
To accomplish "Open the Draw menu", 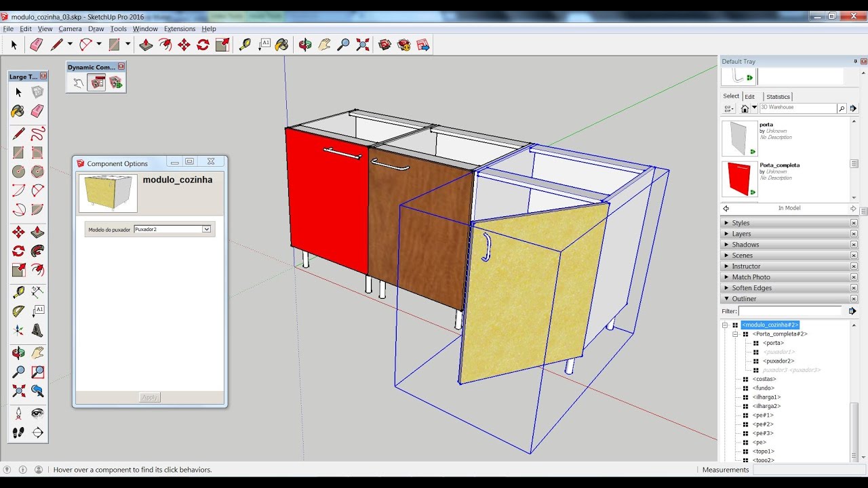I will (96, 29).
